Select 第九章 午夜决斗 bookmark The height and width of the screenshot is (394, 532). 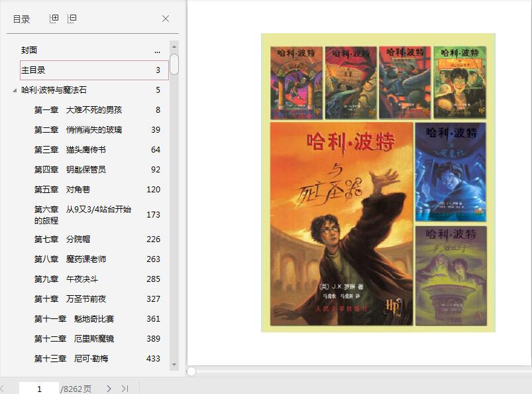click(66, 279)
